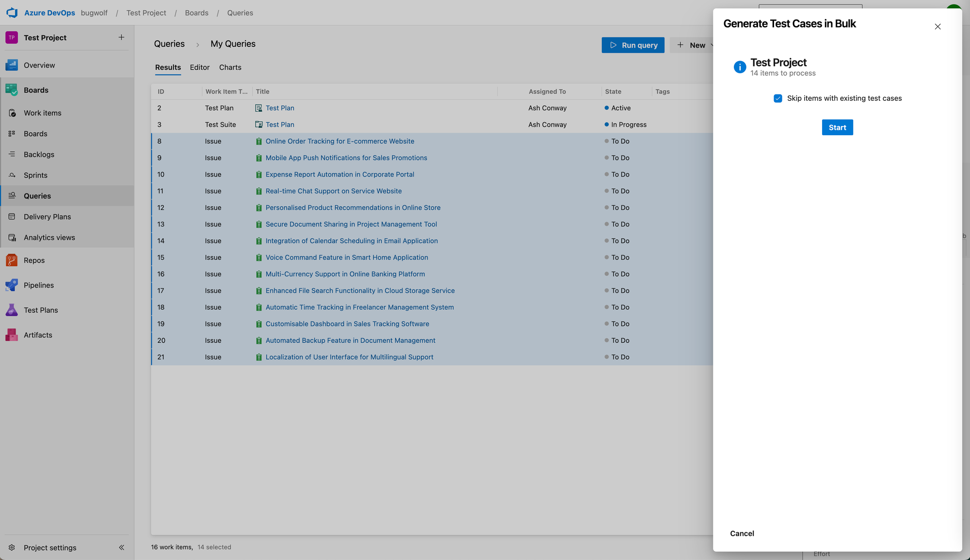Collapse the Boards section in sidebar

36,90
